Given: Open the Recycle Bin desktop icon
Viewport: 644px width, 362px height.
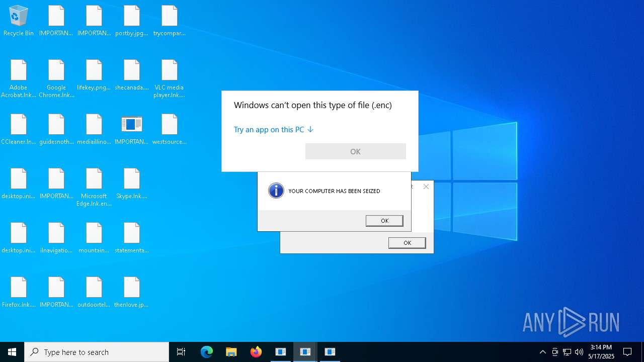Looking at the screenshot, I should (19, 21).
